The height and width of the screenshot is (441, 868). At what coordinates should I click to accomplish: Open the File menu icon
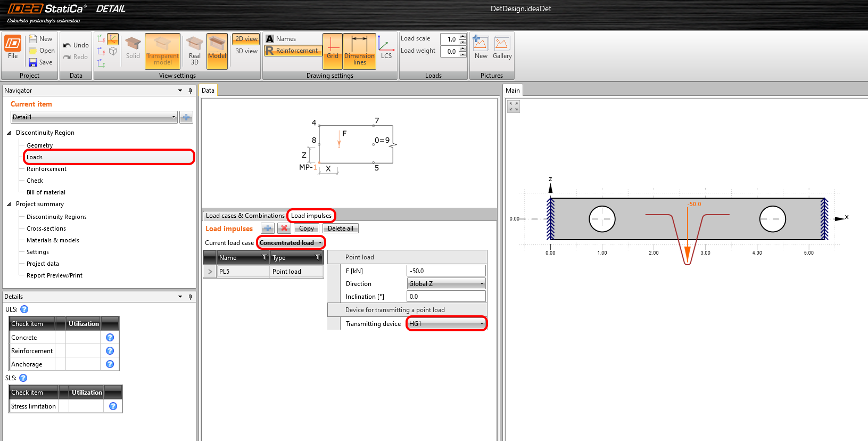pyautogui.click(x=13, y=47)
